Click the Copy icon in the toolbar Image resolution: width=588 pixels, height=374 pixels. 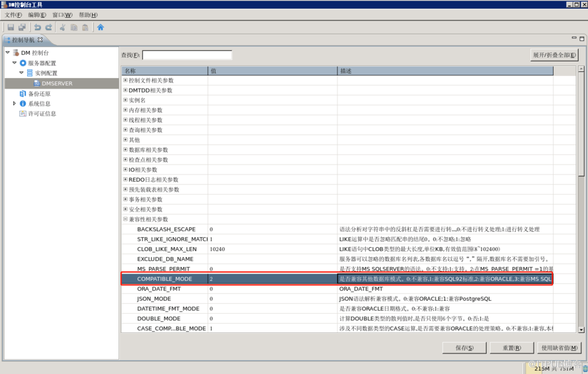[x=73, y=27]
